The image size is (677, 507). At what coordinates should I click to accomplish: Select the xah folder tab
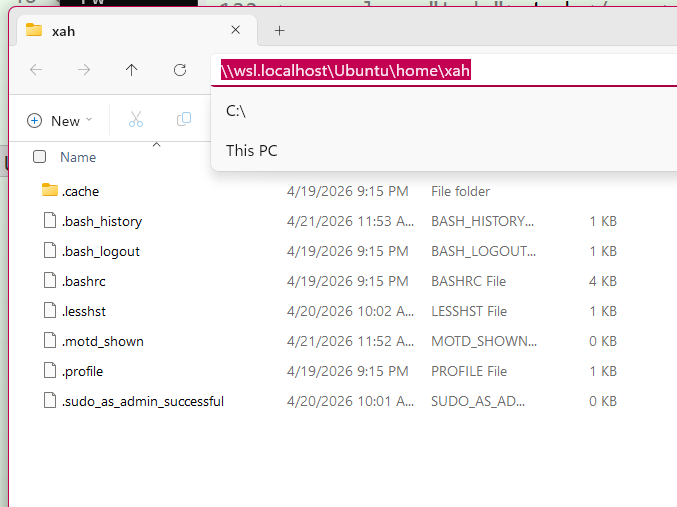click(x=136, y=30)
